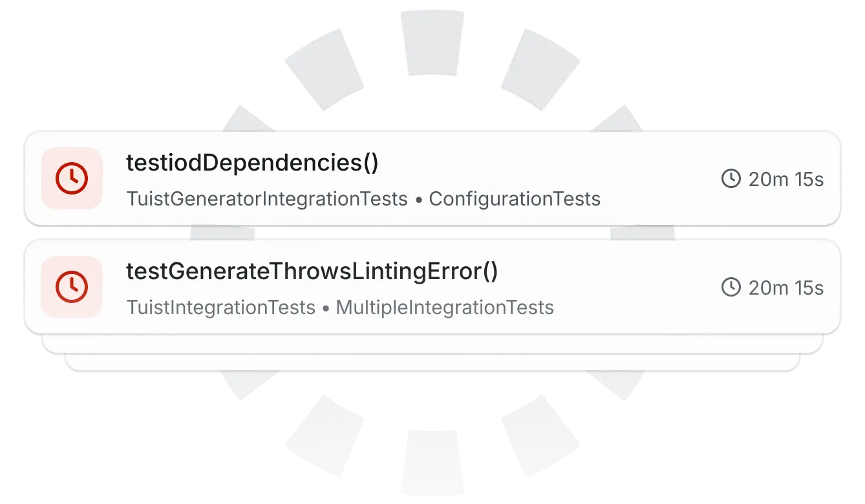The image size is (865, 504).
Task: Click the small clock icon next to first 20m 15s
Action: pos(731,179)
